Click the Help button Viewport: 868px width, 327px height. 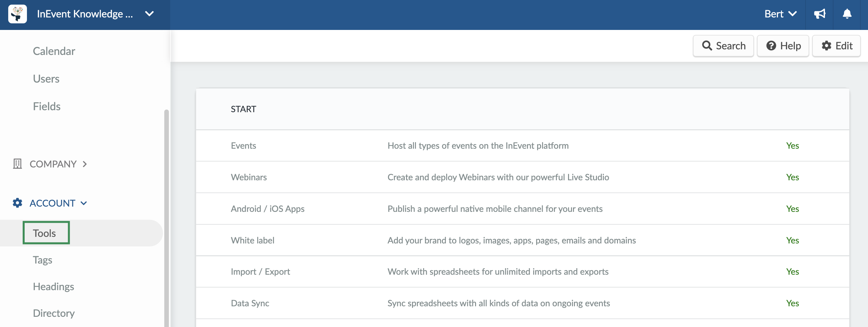tap(783, 46)
